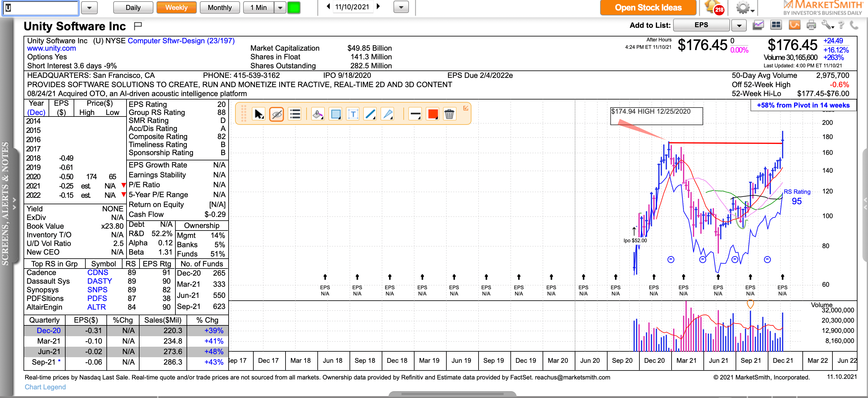
Task: Switch to Weekly chart
Action: pyautogui.click(x=176, y=7)
